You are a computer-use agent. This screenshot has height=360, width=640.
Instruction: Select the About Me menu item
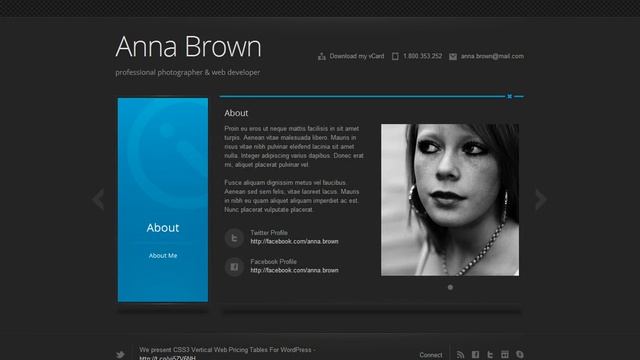(163, 256)
